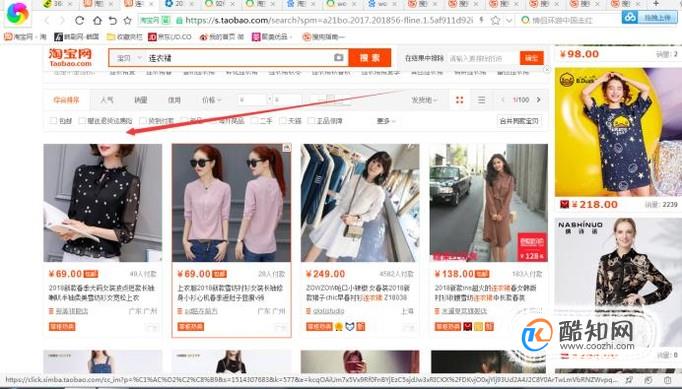682x389 pixels.
Task: Expand the address bar dropdown chevron
Action: (x=509, y=20)
